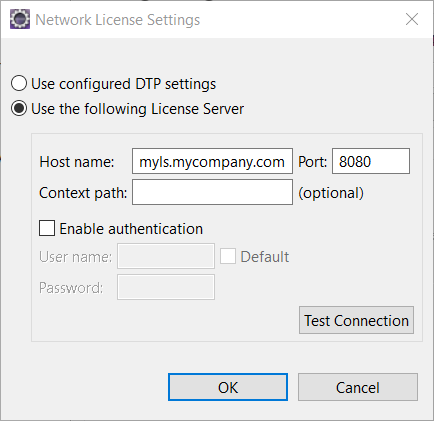Click the Password text box

[x=166, y=287]
